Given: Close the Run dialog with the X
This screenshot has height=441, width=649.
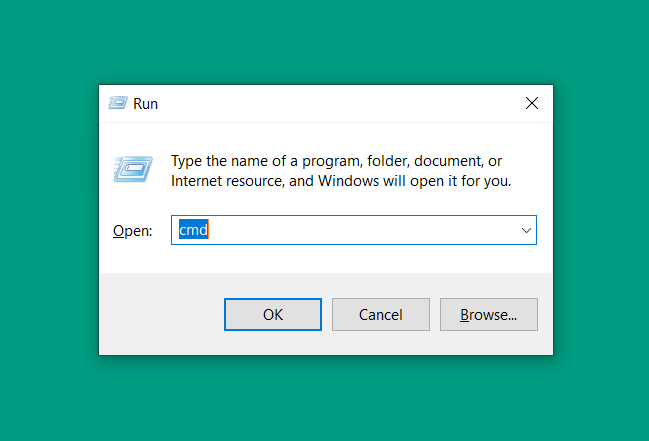Looking at the screenshot, I should pyautogui.click(x=532, y=103).
